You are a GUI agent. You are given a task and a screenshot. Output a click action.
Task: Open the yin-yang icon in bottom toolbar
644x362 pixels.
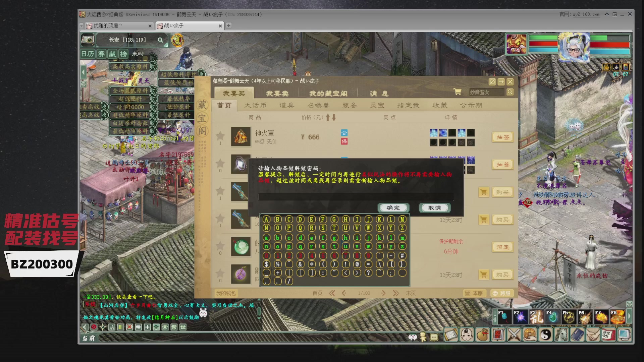pyautogui.click(x=546, y=335)
